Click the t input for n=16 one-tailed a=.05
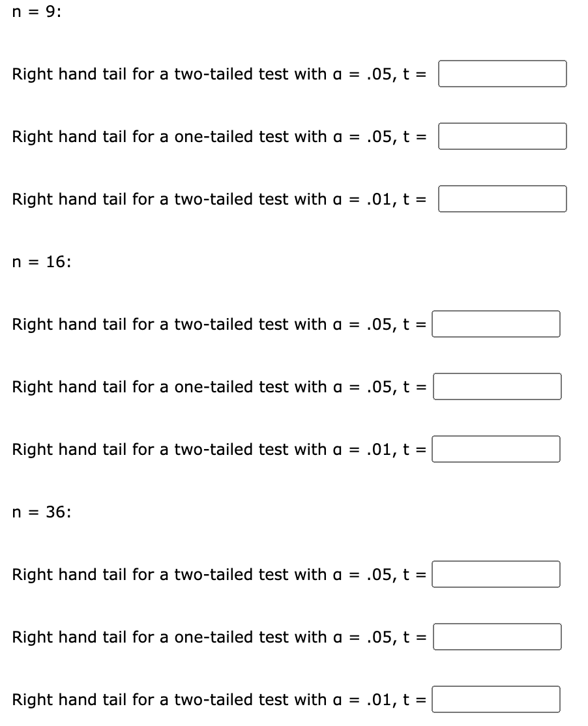The height and width of the screenshot is (726, 588). pyautogui.click(x=496, y=386)
